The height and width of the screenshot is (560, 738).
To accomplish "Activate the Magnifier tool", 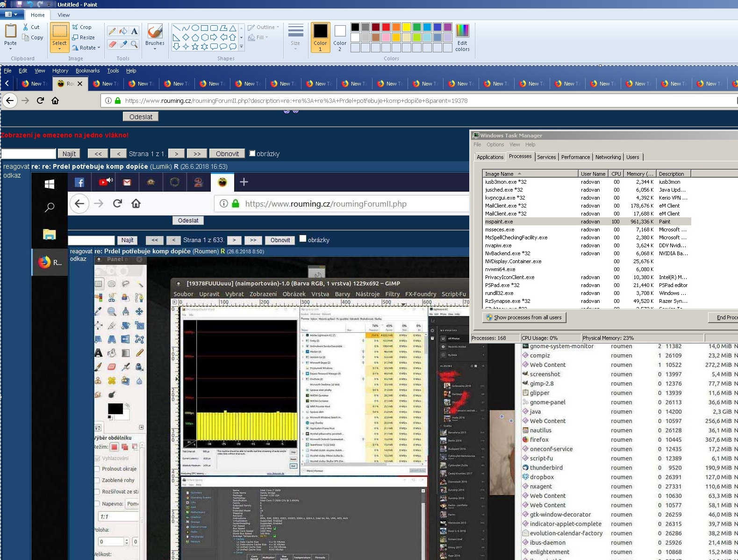I will pos(134,44).
